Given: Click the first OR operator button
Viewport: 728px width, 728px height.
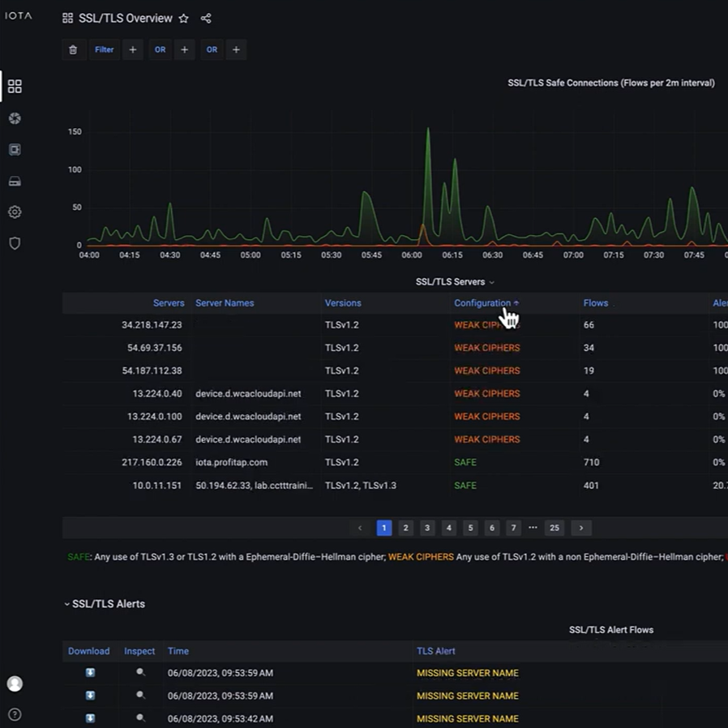Looking at the screenshot, I should click(x=160, y=49).
